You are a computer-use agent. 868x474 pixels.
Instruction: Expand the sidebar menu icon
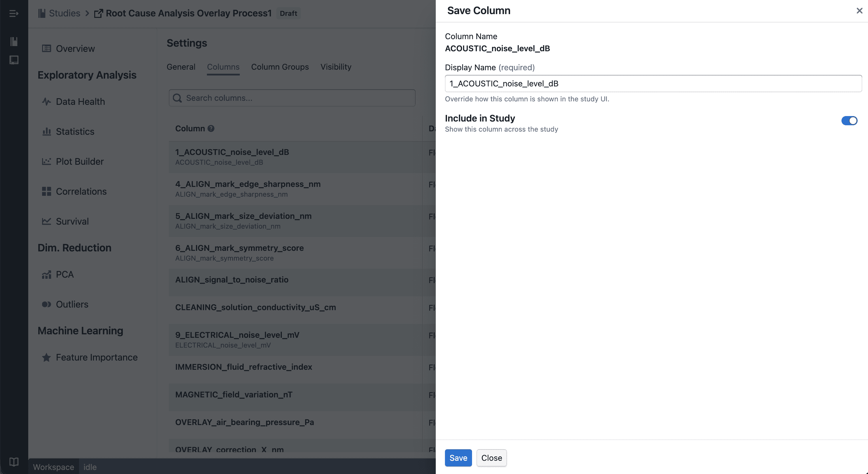(x=14, y=14)
